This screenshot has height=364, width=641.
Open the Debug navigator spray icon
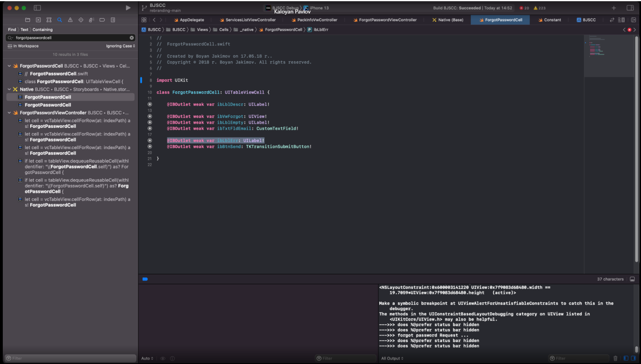(x=91, y=20)
